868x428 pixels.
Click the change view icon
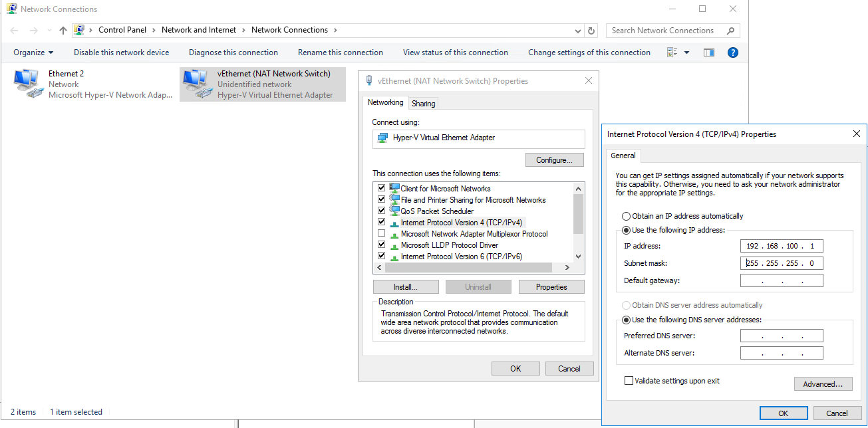click(672, 53)
